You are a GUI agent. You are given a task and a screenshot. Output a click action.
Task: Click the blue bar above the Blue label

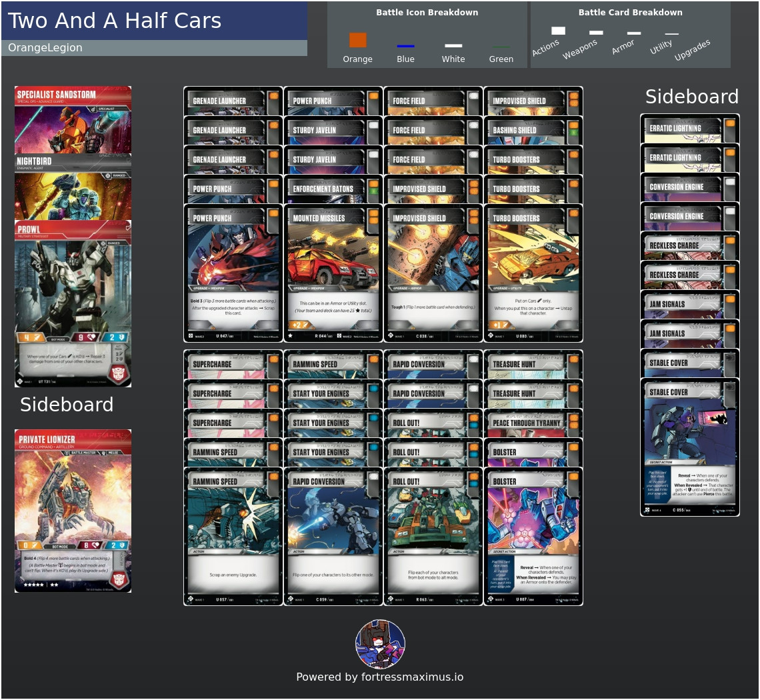tap(405, 46)
